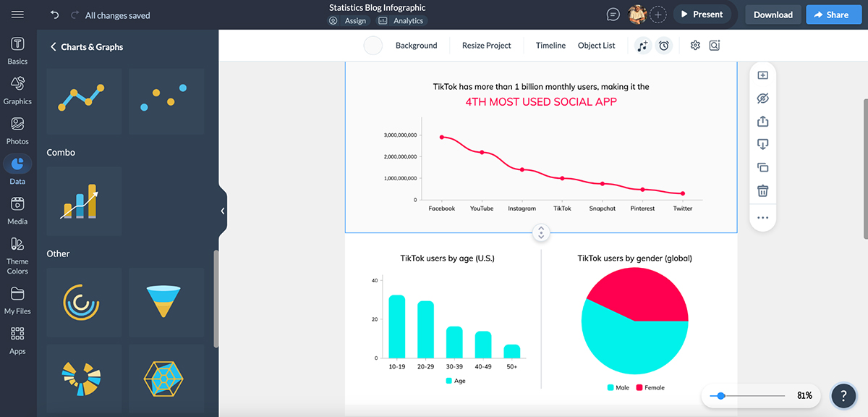Open the Photos sidebar panel
The width and height of the screenshot is (868, 417).
point(17,130)
